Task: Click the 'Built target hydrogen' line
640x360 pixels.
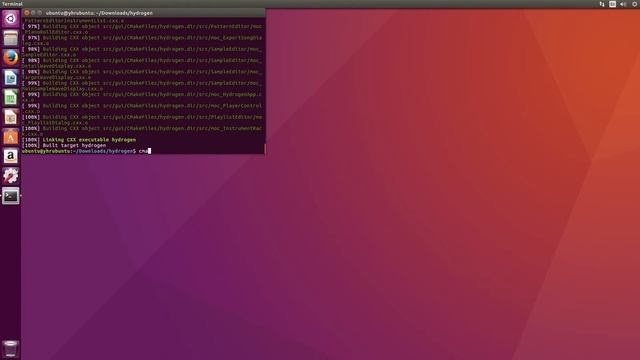Action: point(64,145)
